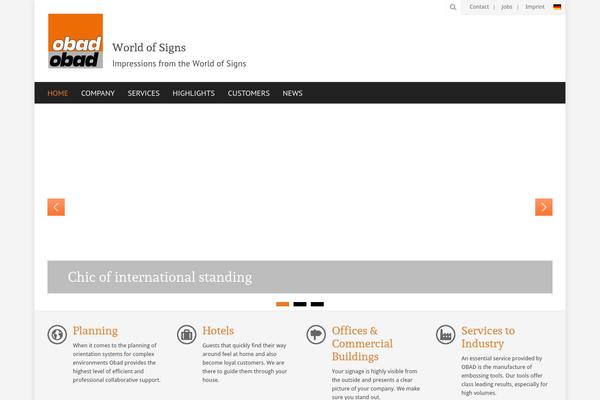Select the first orange slider indicator

point(283,304)
